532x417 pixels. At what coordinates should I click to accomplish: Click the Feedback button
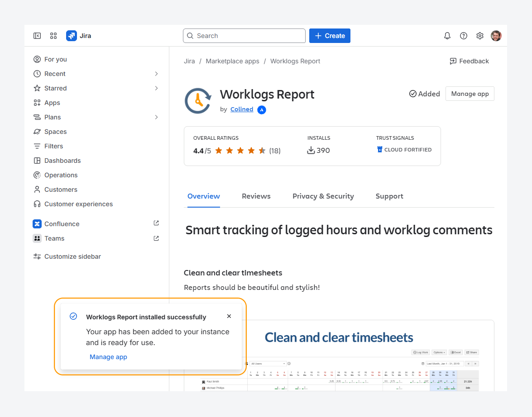point(469,61)
